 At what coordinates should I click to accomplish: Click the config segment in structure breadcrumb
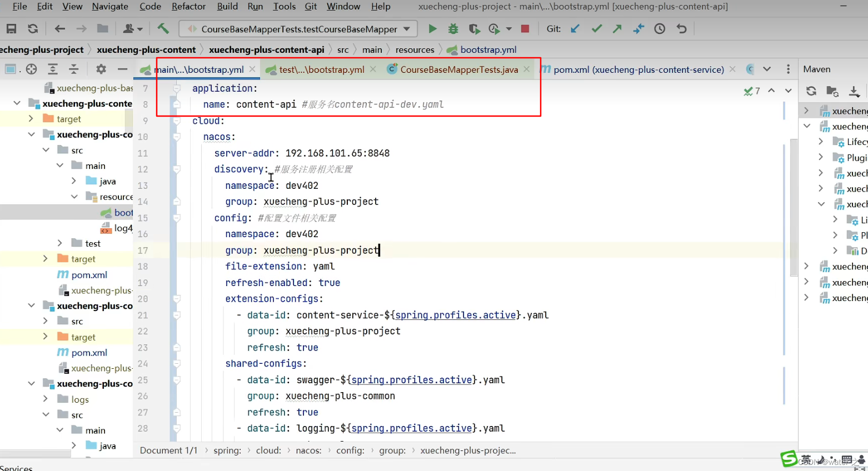(x=350, y=450)
